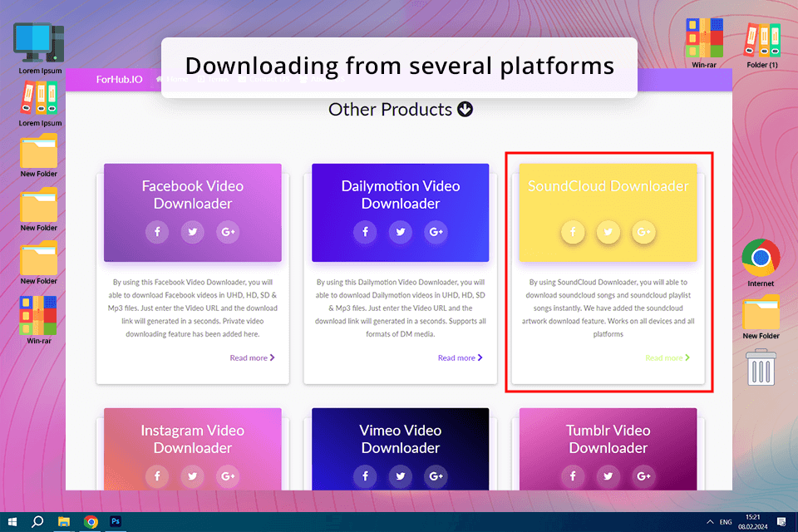The height and width of the screenshot is (532, 798).
Task: Click the Vimeo Video Downloader title
Action: click(401, 439)
